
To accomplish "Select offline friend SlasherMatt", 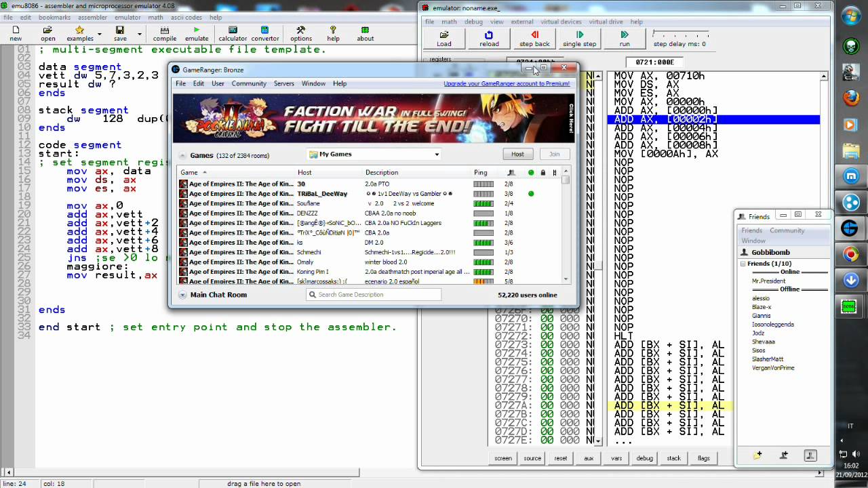I will pos(768,359).
